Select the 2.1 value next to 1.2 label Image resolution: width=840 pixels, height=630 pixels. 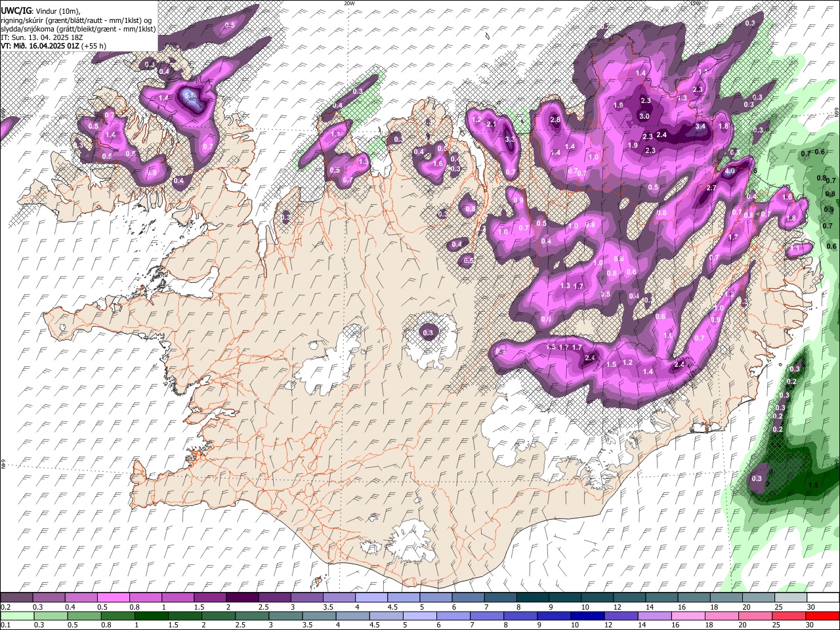492,124
